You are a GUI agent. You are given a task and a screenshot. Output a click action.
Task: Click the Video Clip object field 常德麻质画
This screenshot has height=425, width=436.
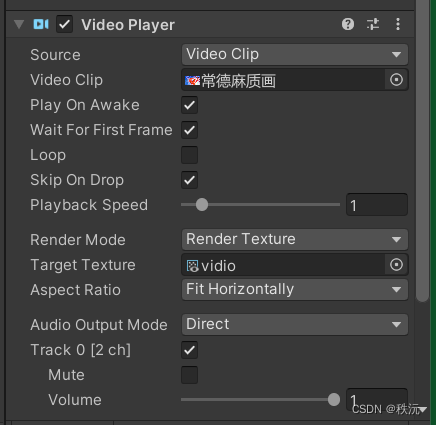[283, 80]
